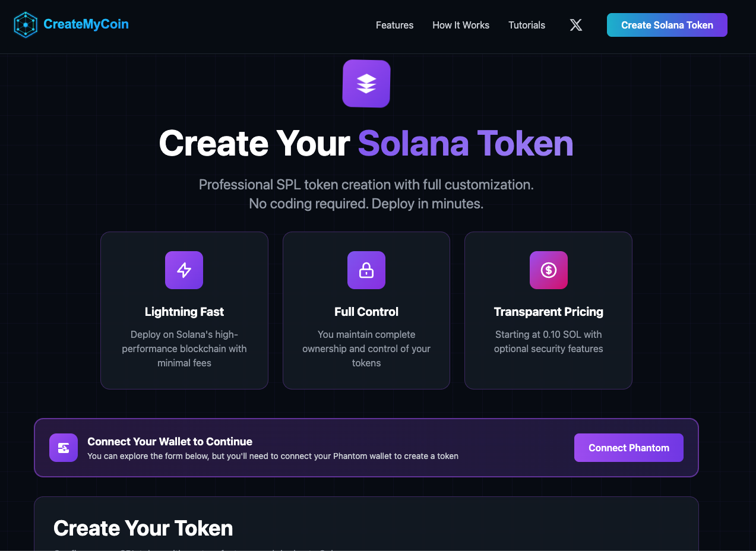The width and height of the screenshot is (756, 551).
Task: Click the CreateMyCoin hexagon logo icon
Action: [x=25, y=24]
